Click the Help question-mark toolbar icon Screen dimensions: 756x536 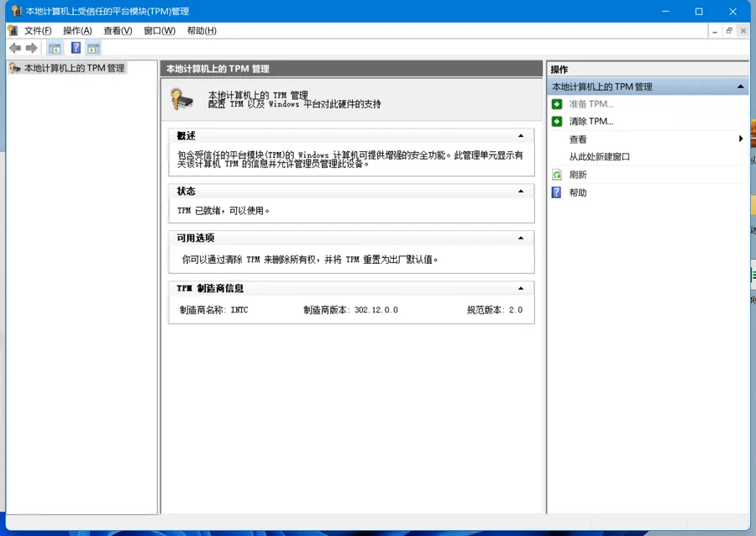76,48
